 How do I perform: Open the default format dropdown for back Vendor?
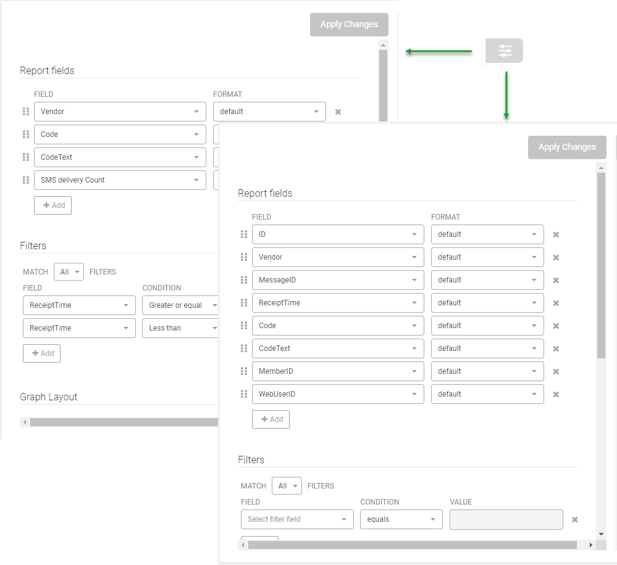(270, 112)
